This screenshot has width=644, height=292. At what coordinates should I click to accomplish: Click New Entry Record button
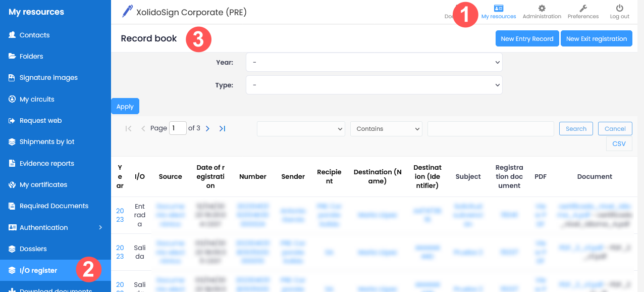(527, 38)
